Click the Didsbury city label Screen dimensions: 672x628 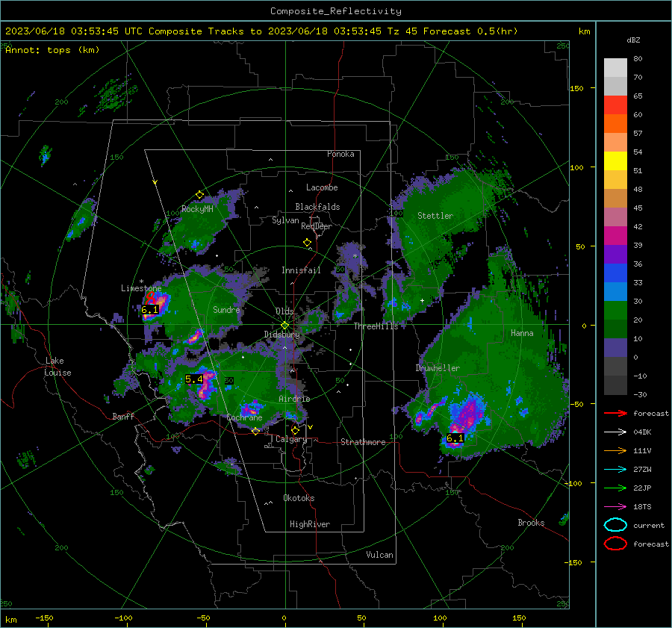coord(281,335)
